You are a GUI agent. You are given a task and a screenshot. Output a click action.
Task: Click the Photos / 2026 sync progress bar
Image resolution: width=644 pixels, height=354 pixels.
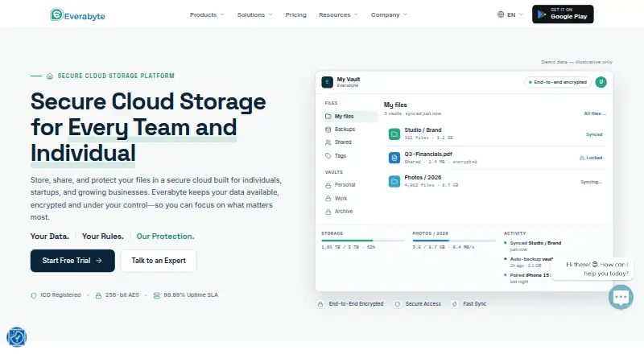coord(454,241)
